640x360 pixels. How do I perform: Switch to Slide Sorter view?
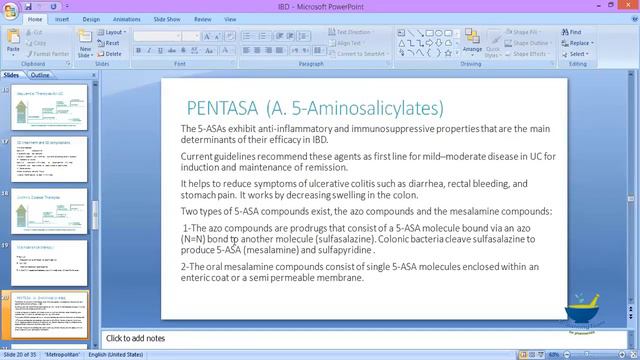point(532,355)
